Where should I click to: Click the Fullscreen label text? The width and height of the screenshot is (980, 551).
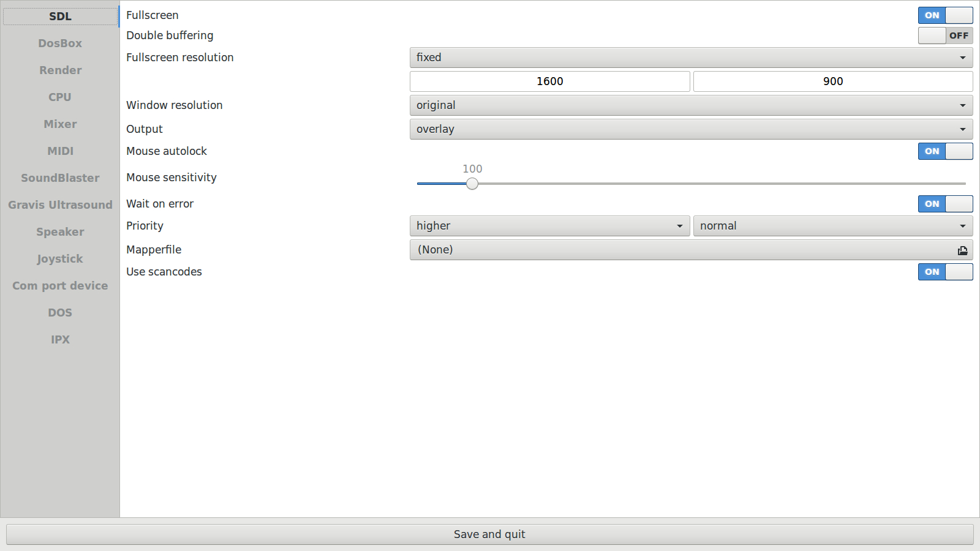pyautogui.click(x=153, y=15)
